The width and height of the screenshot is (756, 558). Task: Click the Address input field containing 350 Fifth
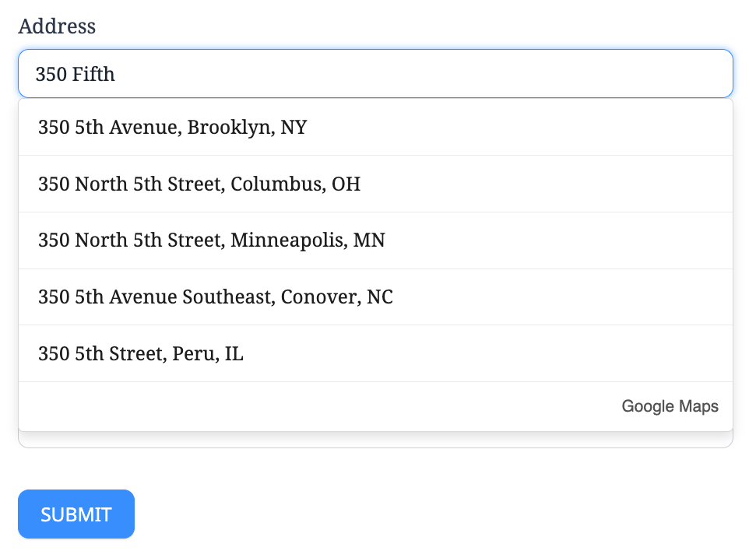tap(375, 74)
